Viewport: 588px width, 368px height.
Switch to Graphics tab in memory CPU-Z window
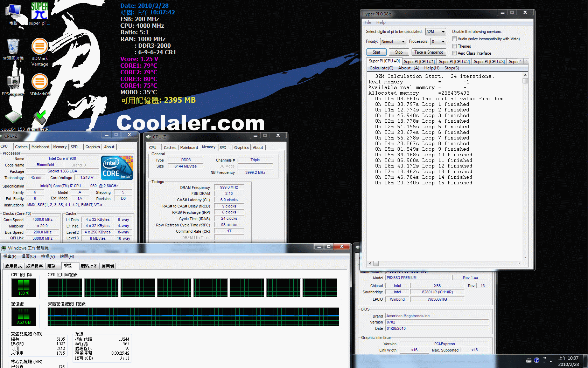241,148
